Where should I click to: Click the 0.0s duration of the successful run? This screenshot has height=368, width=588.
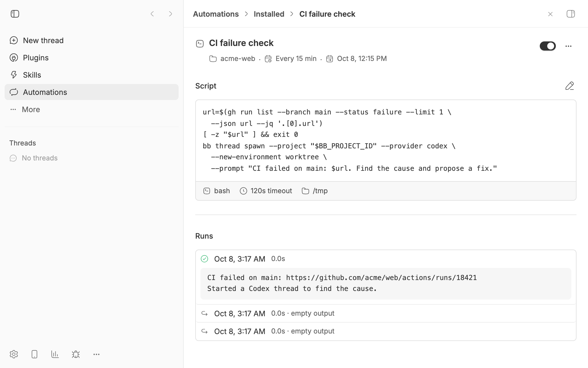[x=278, y=259]
